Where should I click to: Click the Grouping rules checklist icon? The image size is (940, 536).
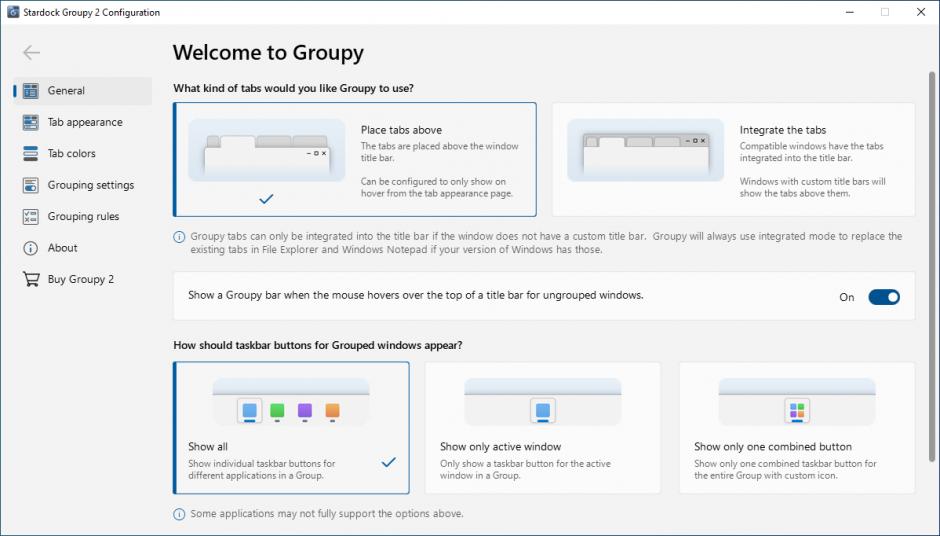(31, 216)
